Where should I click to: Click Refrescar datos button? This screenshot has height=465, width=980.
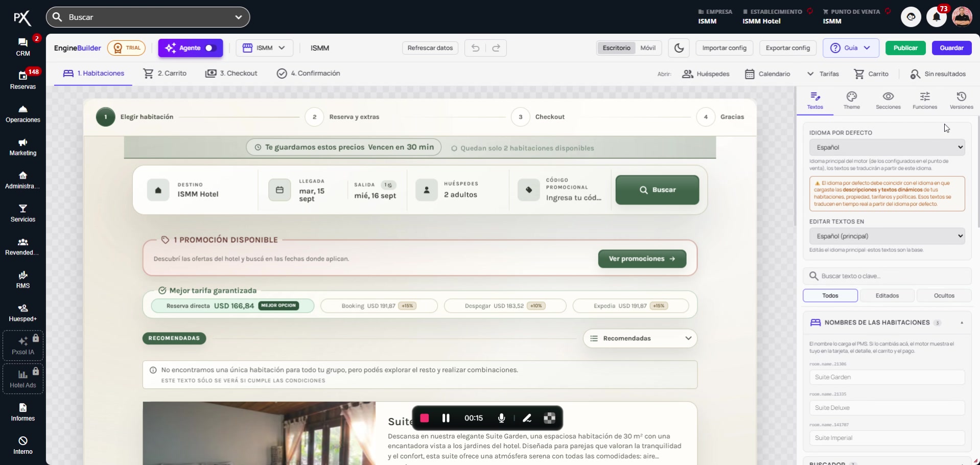(x=430, y=48)
